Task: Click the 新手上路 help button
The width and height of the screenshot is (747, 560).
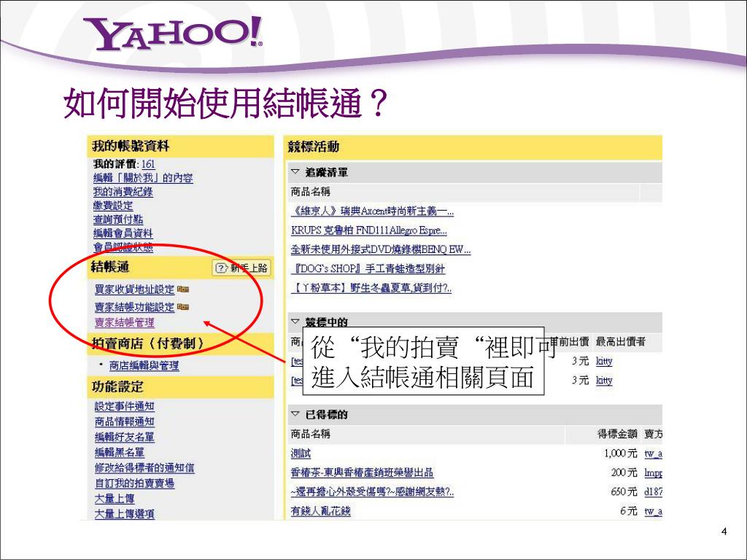Action: 241,268
